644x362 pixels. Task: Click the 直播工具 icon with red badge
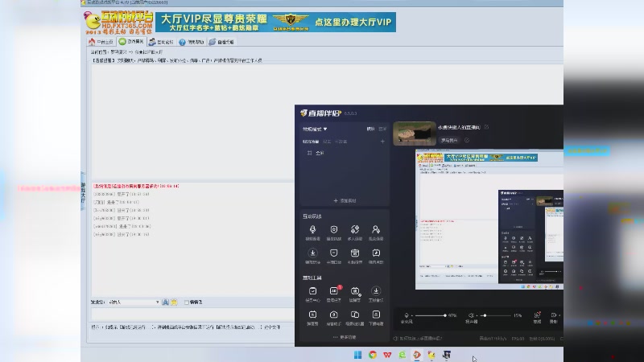pyautogui.click(x=334, y=290)
